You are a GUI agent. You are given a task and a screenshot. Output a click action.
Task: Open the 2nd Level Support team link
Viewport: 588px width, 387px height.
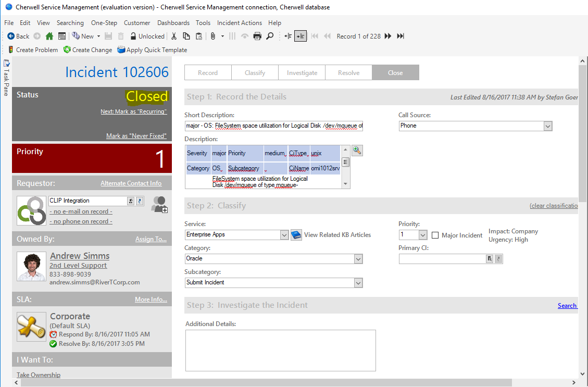[78, 266]
